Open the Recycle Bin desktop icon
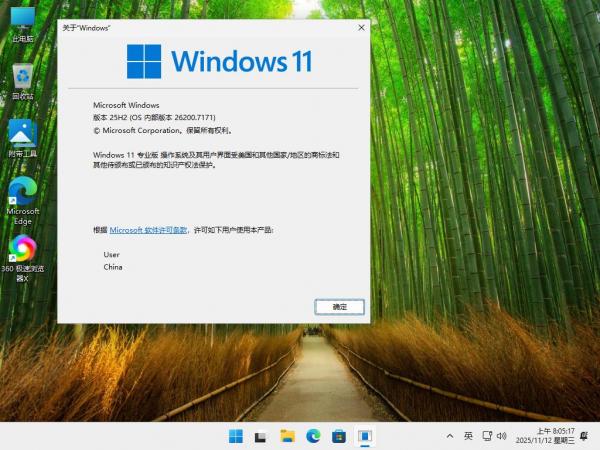The image size is (600, 450). (22, 78)
